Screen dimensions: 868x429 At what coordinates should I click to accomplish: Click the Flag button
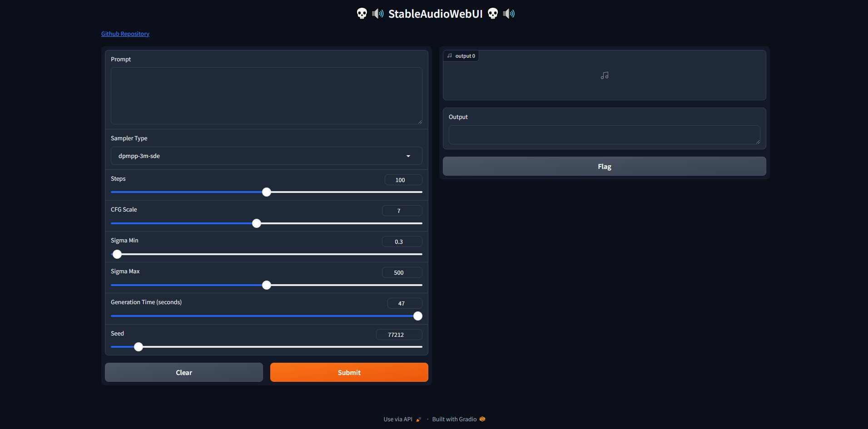point(604,166)
